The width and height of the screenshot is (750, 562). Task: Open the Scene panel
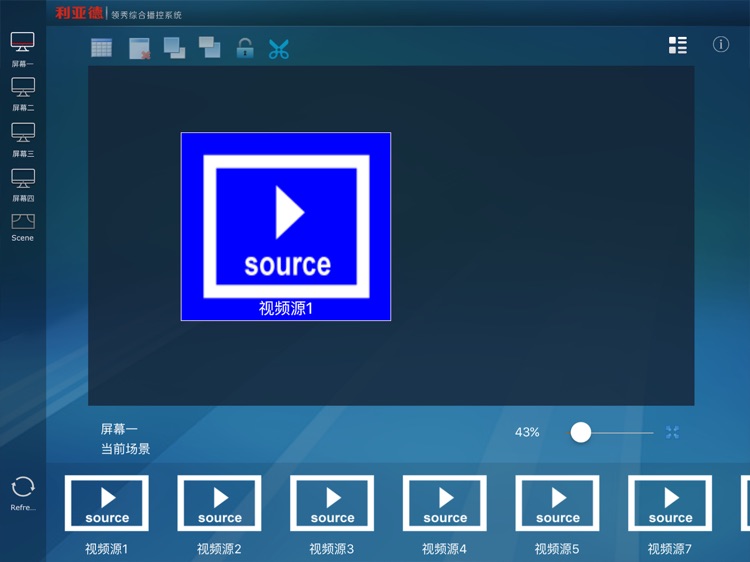pos(22,227)
